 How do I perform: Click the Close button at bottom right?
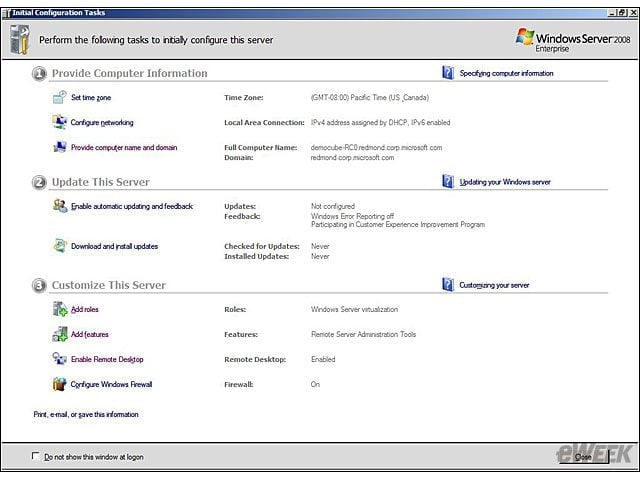pos(583,457)
